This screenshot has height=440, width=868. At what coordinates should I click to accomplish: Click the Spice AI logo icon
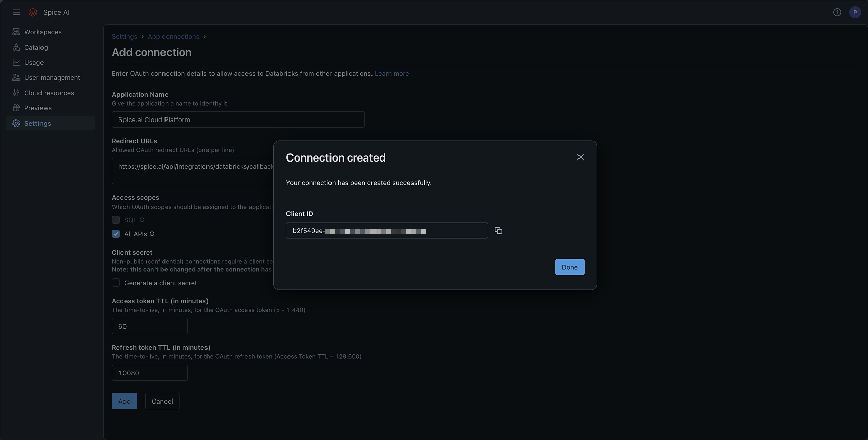(x=33, y=12)
